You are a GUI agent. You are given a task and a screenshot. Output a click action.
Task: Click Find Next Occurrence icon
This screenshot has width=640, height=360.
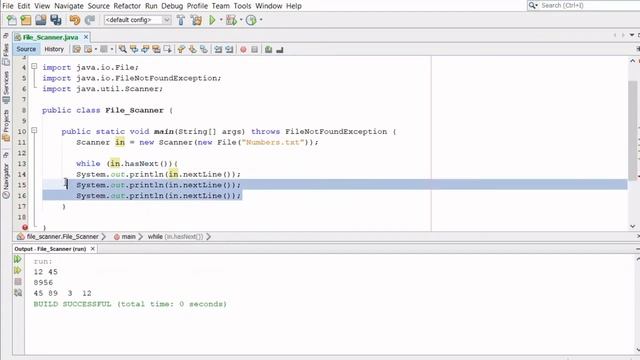[x=145, y=49]
